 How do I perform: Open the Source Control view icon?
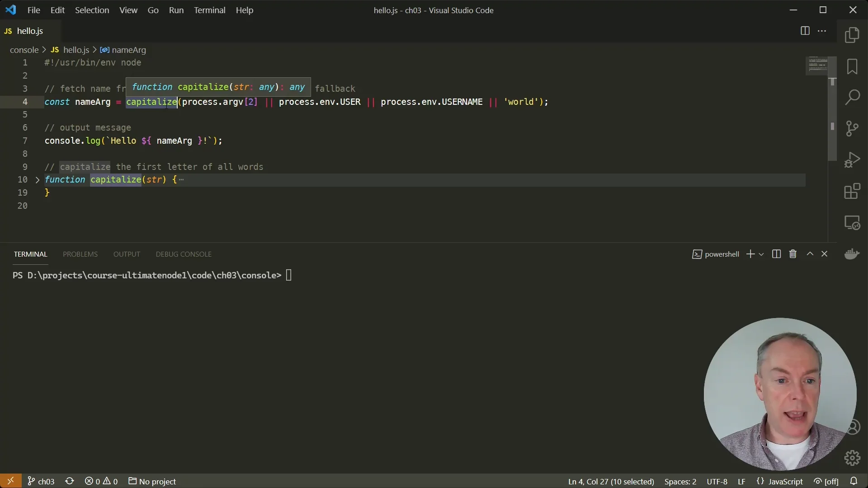(852, 128)
